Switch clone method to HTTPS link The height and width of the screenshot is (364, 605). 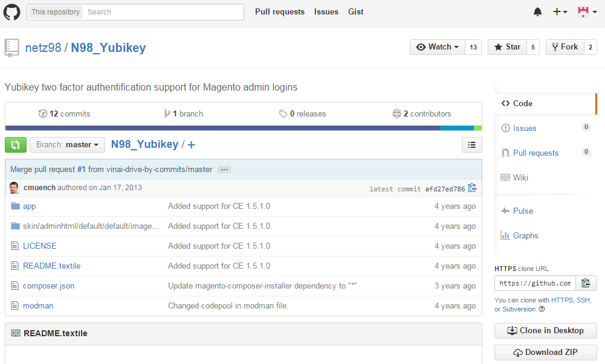point(562,300)
